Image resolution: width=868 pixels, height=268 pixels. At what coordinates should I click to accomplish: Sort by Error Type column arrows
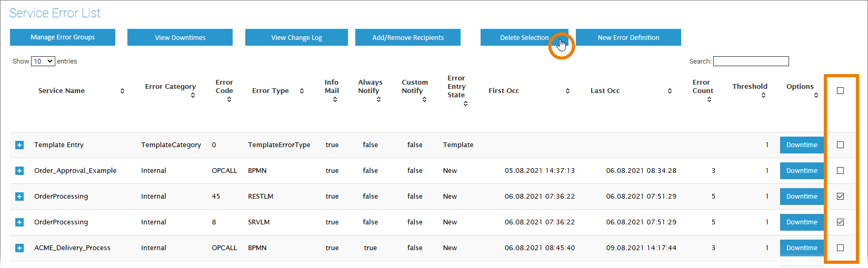(302, 91)
